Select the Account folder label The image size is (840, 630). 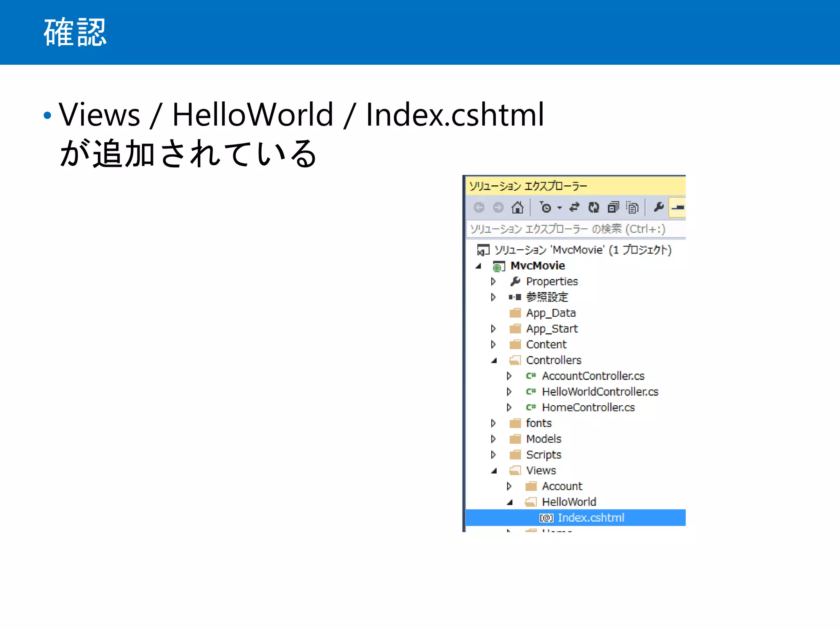pos(562,486)
